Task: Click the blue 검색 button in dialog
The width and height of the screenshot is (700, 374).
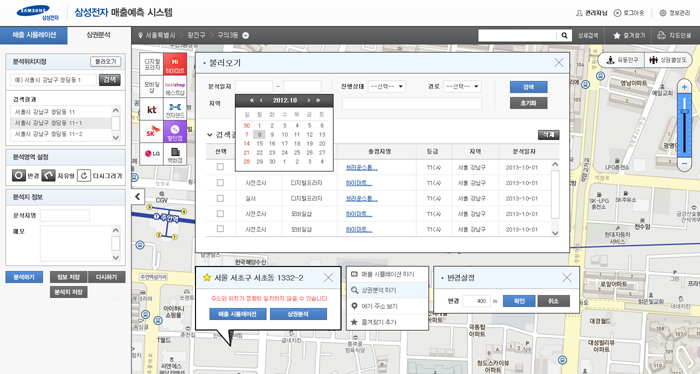Action: coord(528,87)
